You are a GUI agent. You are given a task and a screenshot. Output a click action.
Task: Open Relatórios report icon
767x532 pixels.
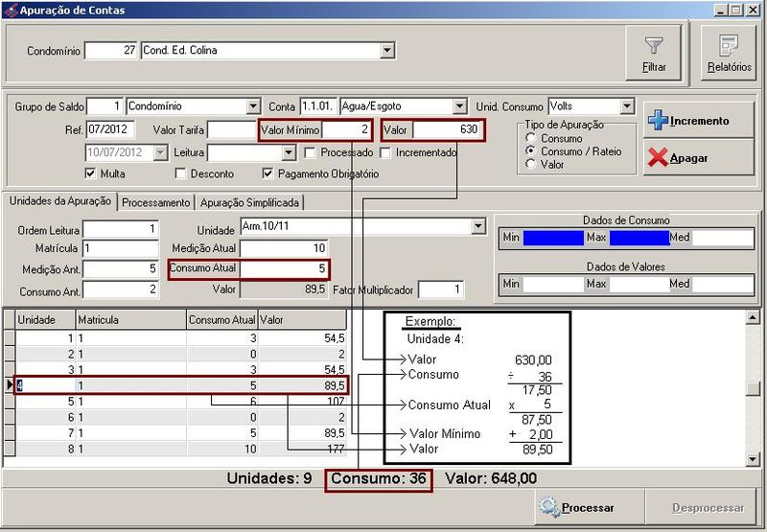(729, 45)
